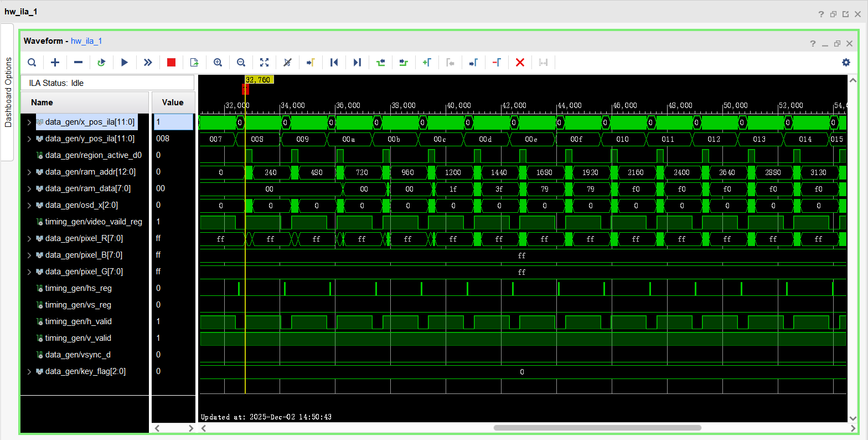Zoom in on the waveform
This screenshot has width=868, height=440.
point(218,63)
